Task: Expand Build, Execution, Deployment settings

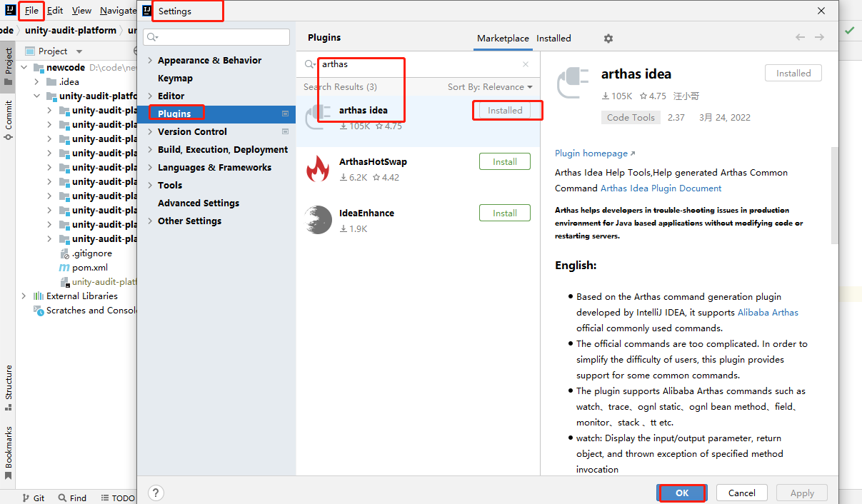Action: coord(150,150)
